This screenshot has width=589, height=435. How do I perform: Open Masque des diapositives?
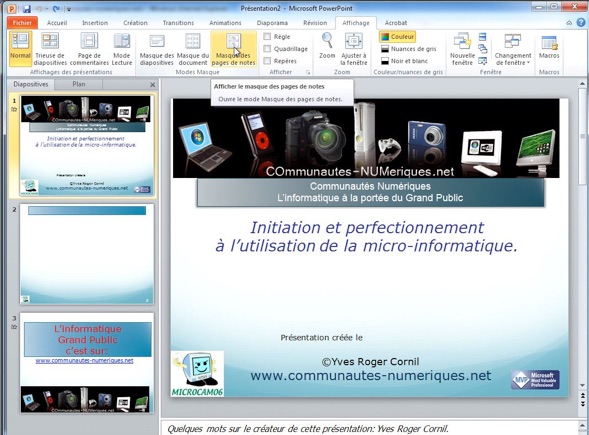point(157,49)
